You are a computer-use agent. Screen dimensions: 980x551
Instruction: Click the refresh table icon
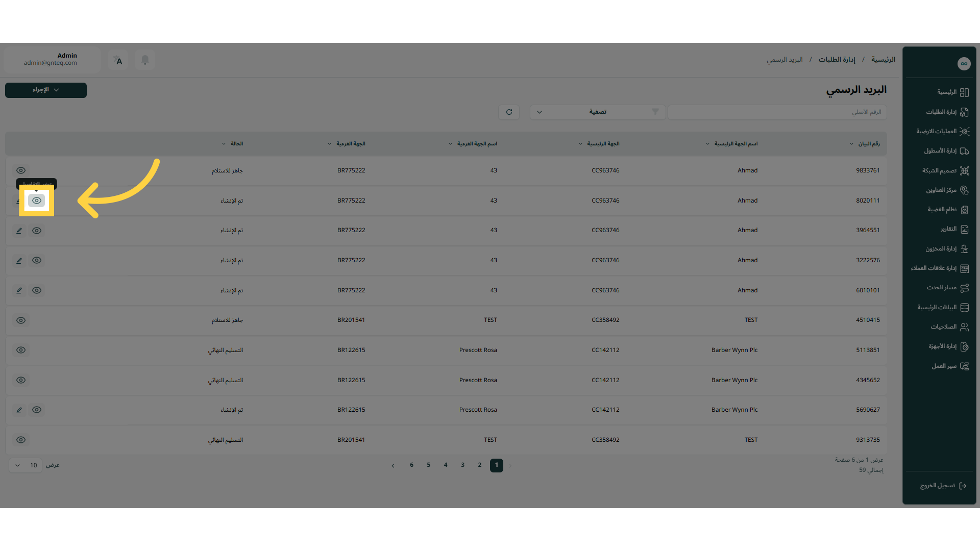[x=509, y=112]
